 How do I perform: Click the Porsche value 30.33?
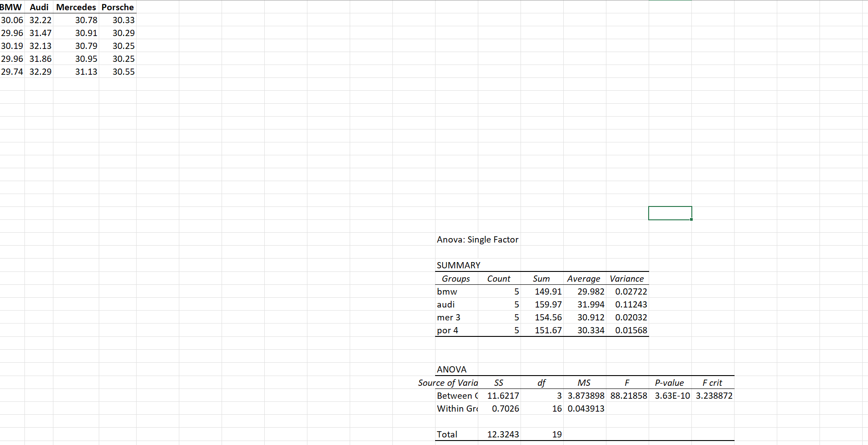point(117,20)
